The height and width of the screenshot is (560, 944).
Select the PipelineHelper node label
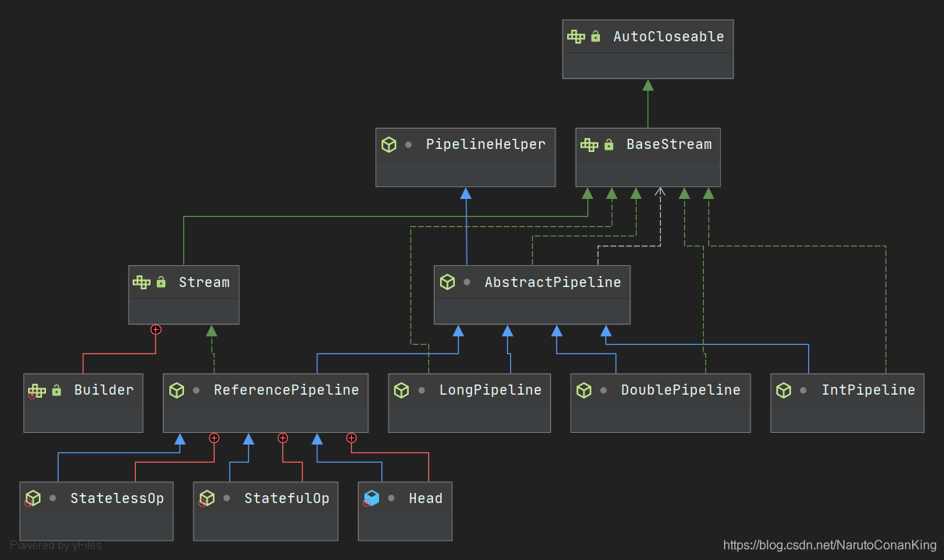[x=485, y=144]
